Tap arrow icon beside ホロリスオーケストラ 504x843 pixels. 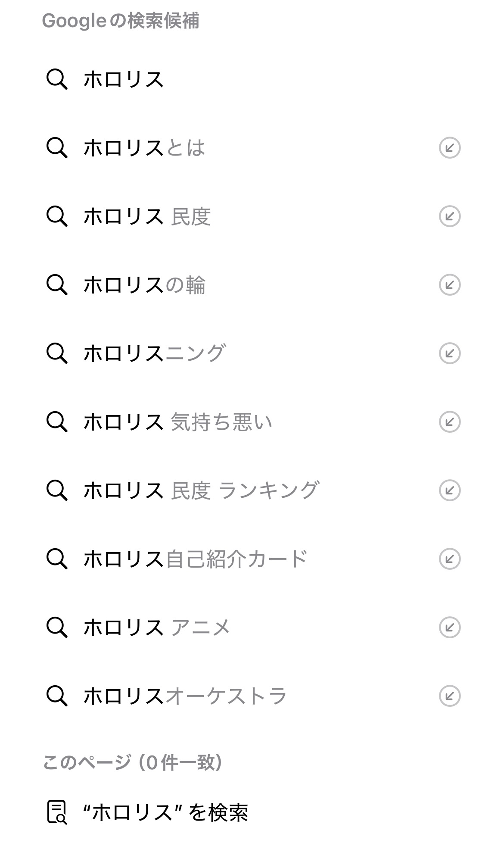pos(449,696)
